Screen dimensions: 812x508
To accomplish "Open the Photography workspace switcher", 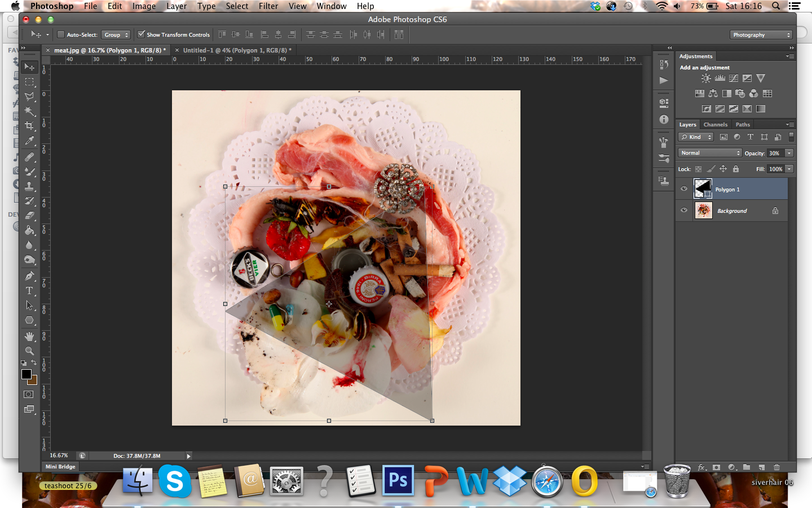I will [761, 34].
